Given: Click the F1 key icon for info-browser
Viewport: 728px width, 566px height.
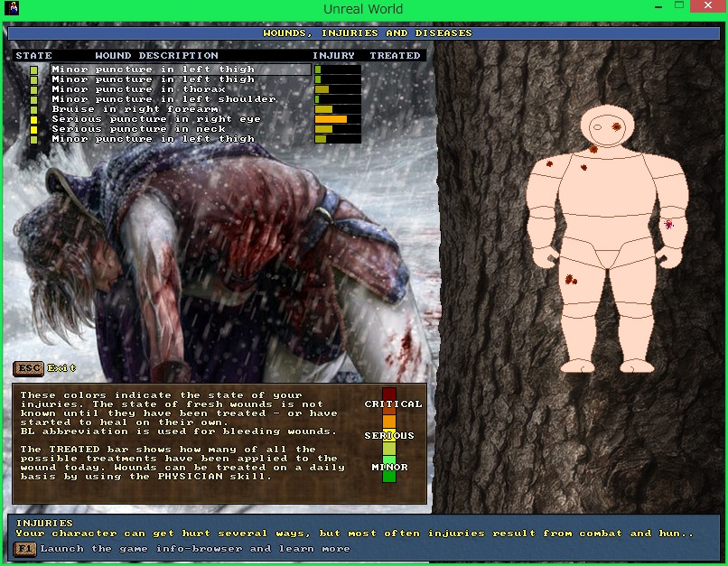Looking at the screenshot, I should 25,549.
